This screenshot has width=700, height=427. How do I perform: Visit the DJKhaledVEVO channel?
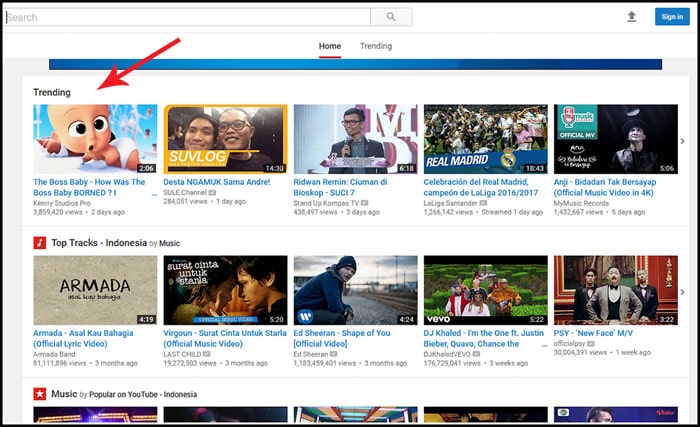[447, 354]
